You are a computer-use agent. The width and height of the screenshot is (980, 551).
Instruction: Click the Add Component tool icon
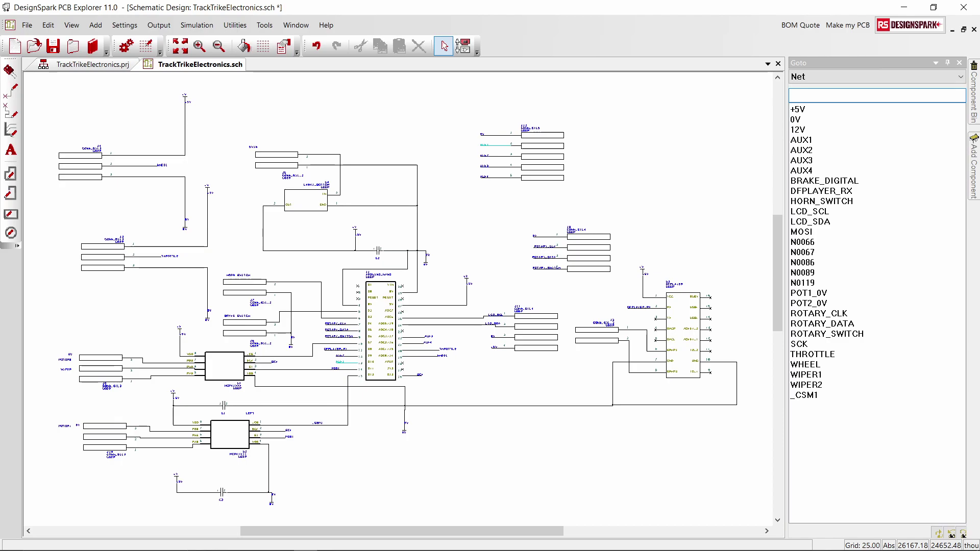(x=10, y=70)
